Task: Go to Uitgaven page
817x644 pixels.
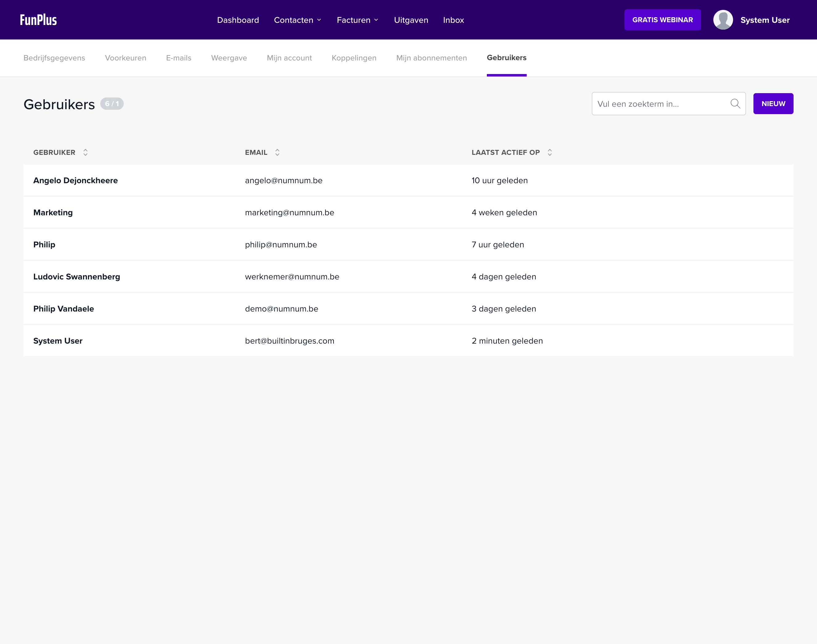Action: click(411, 20)
